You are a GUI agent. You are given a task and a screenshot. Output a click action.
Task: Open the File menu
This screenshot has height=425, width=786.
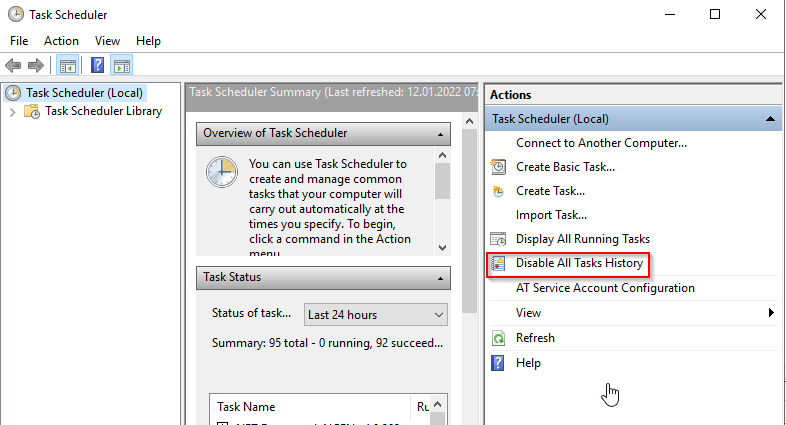(x=20, y=41)
